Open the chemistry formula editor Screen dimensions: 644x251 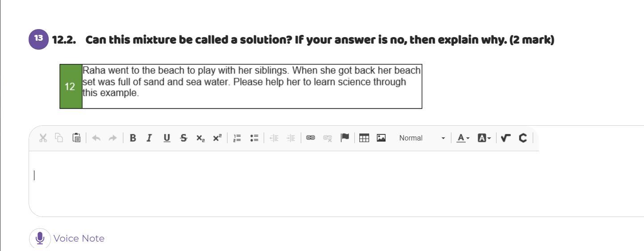522,138
